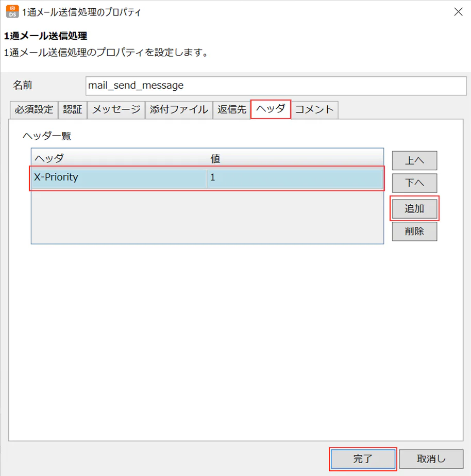The height and width of the screenshot is (476, 471).
Task: Move the header down with 下へ
Action: click(414, 183)
